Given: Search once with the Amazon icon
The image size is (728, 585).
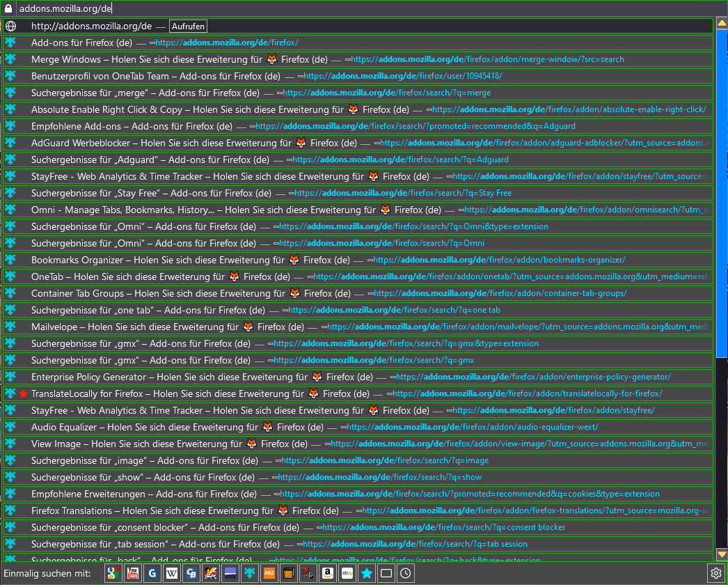Looking at the screenshot, I should pos(327,573).
